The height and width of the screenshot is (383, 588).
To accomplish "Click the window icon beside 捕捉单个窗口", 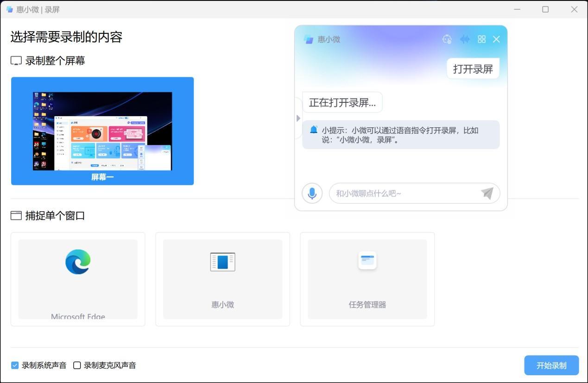I will (16, 215).
